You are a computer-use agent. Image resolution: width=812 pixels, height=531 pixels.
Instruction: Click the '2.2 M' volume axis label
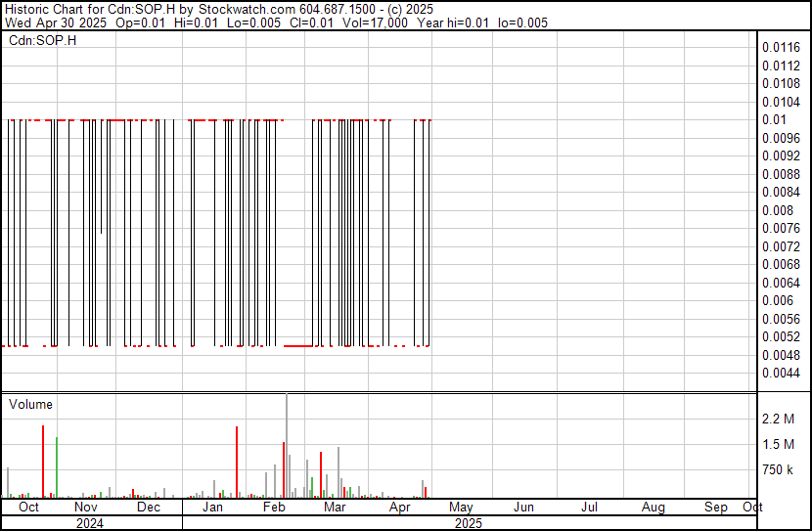778,419
